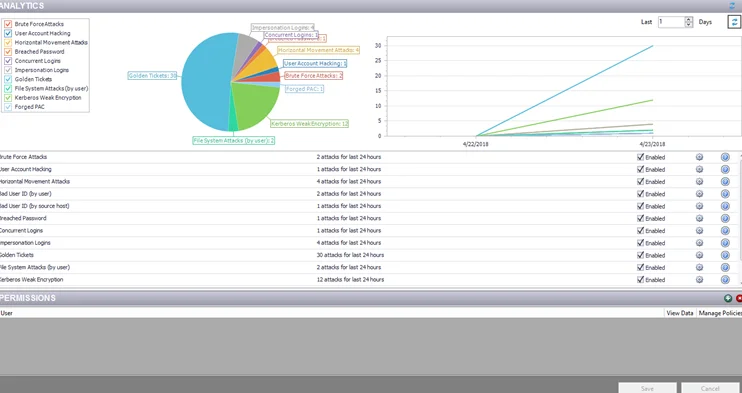Click the Manage Policies column header
This screenshot has width=742, height=393.
pos(720,313)
